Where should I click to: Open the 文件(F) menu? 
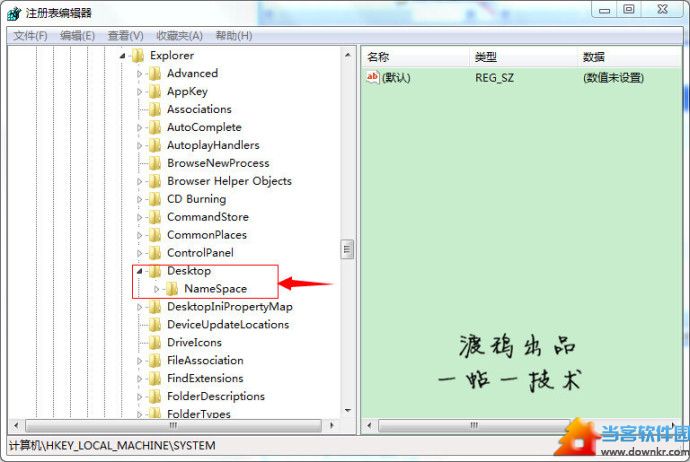tap(30, 36)
